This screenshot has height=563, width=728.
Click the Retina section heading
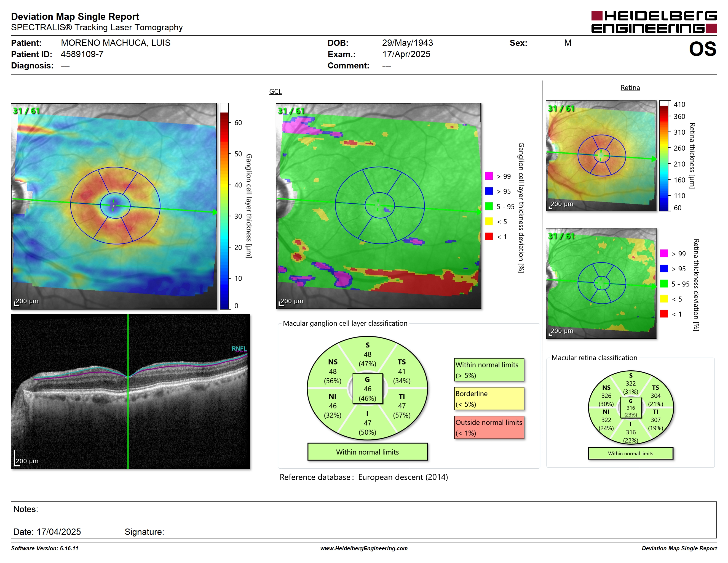pyautogui.click(x=630, y=88)
